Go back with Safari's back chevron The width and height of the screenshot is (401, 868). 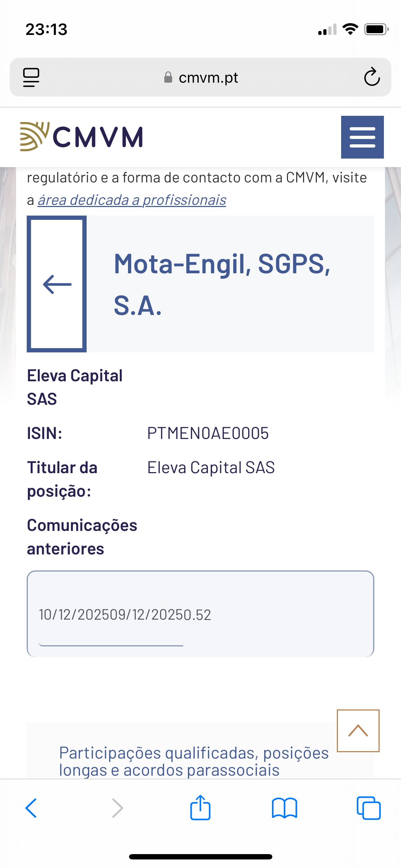31,808
